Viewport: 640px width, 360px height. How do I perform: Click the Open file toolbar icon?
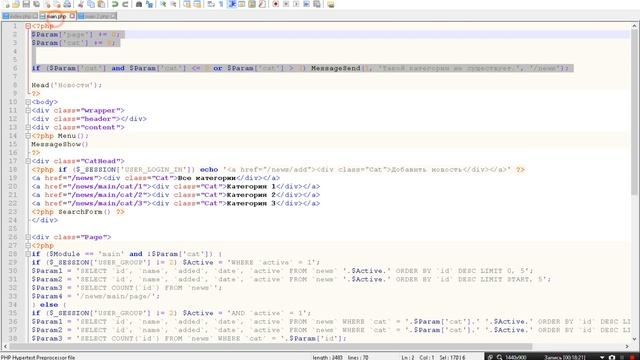(x=16, y=4)
